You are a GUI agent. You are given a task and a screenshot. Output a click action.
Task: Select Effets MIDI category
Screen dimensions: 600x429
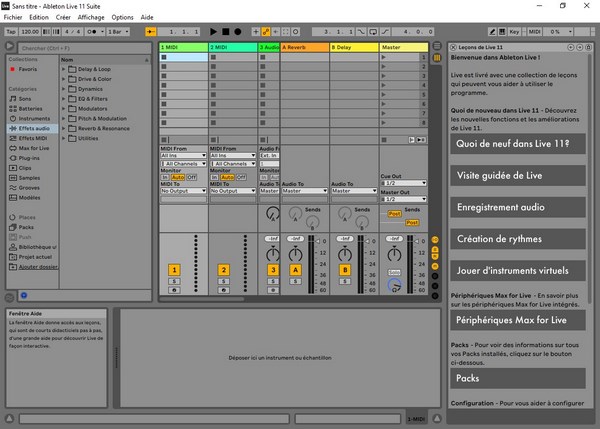click(x=33, y=138)
